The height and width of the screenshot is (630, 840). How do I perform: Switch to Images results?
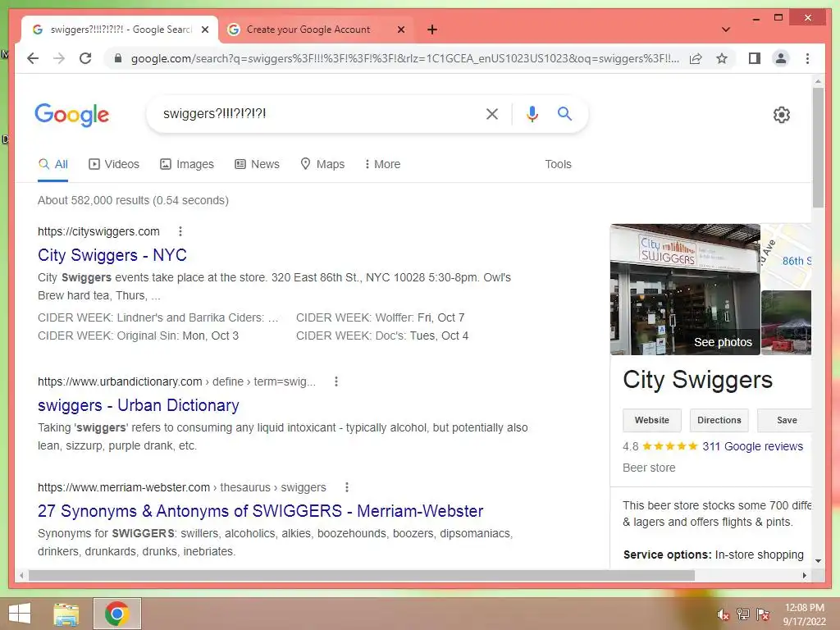tap(187, 164)
